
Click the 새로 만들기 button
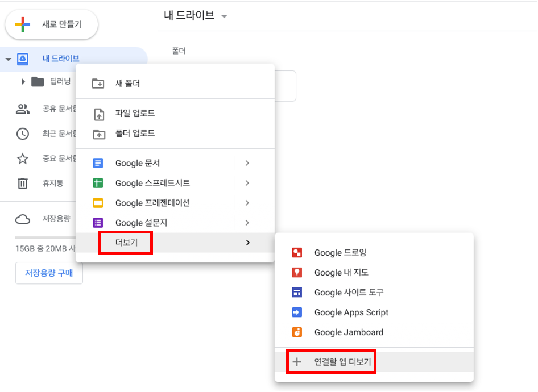(x=51, y=24)
